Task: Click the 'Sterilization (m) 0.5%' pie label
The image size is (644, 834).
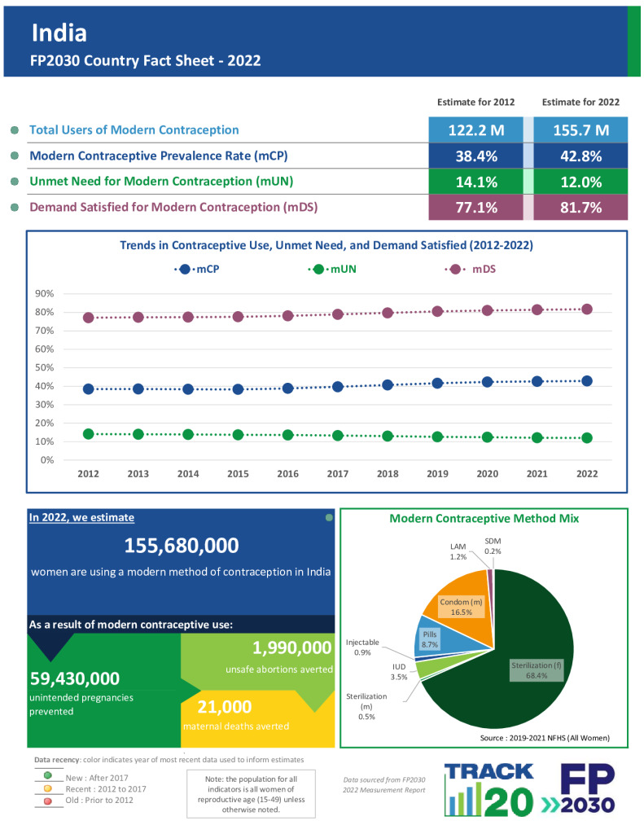Action: pyautogui.click(x=366, y=706)
